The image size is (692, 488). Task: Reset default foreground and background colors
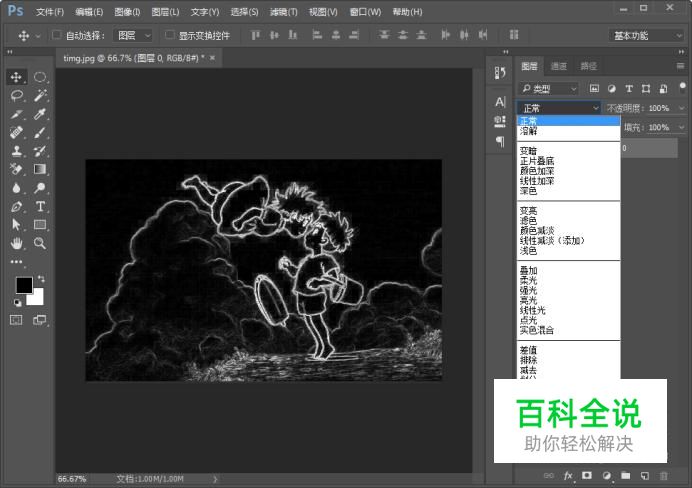coord(17,303)
